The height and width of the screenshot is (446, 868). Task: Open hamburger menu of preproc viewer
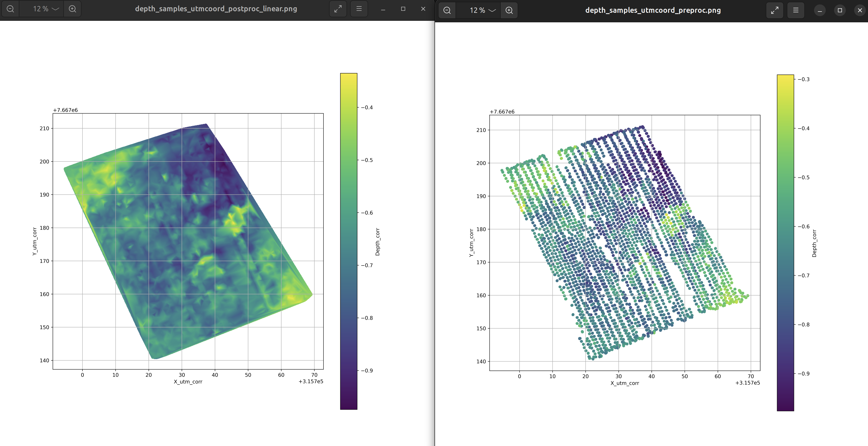(x=796, y=11)
